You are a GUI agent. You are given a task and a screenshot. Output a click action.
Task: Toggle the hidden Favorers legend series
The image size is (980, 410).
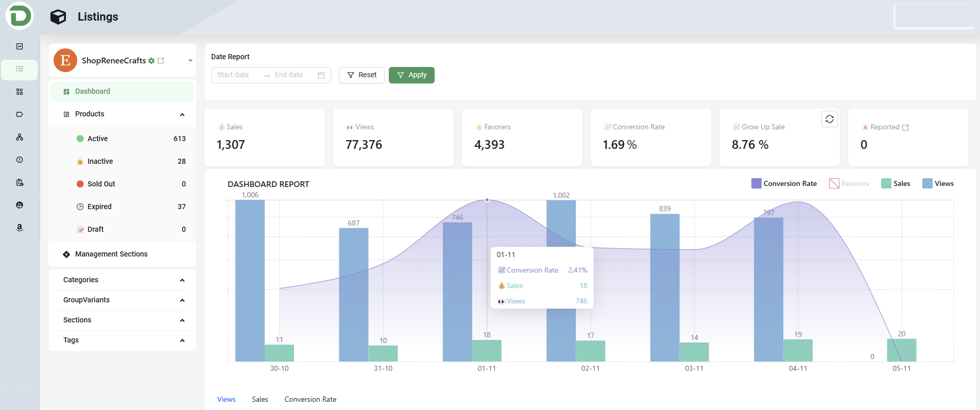click(x=849, y=183)
